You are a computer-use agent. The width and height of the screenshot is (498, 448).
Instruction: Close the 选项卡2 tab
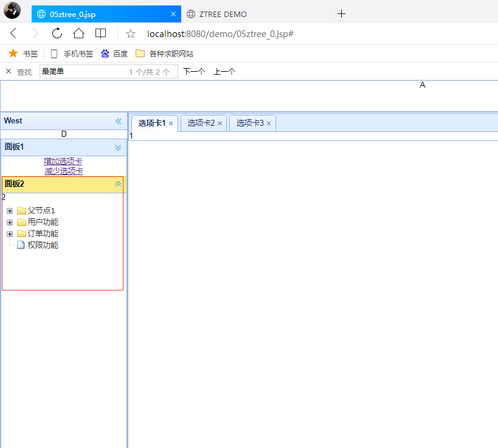coord(220,123)
